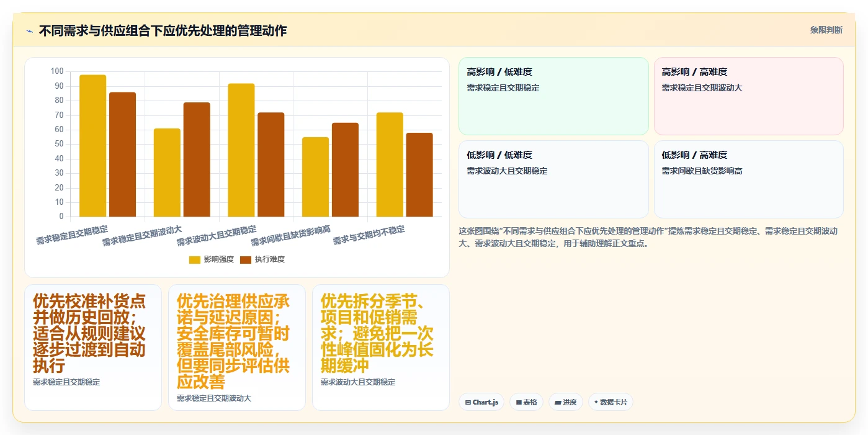Toggle the 影响强度 legend swatch

click(x=195, y=259)
